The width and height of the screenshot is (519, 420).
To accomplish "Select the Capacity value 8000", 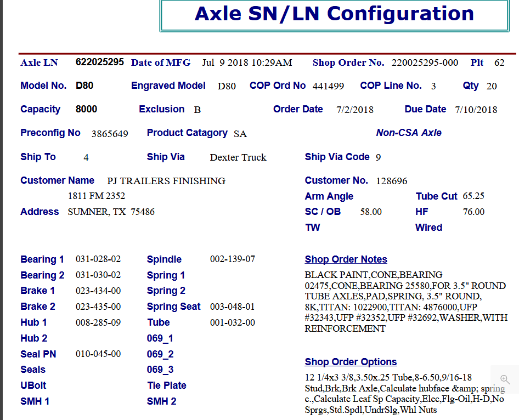I will point(86,109).
